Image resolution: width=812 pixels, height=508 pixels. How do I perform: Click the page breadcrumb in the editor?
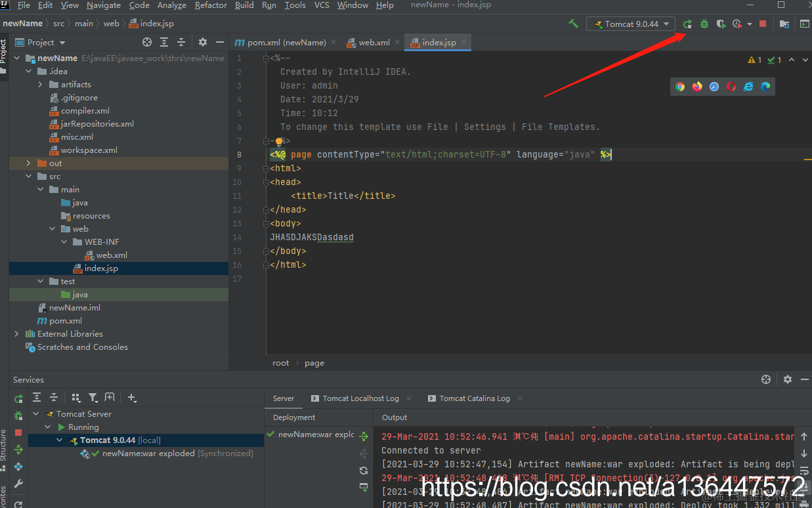314,363
